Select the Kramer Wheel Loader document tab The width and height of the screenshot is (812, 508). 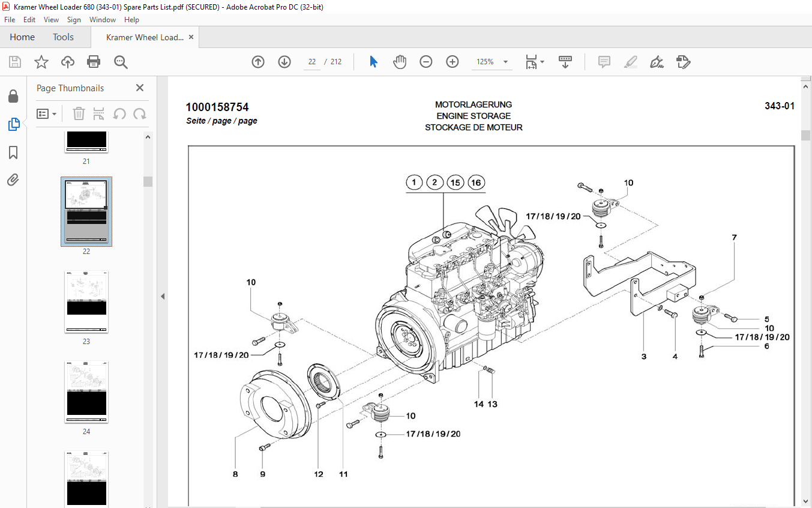pos(145,37)
